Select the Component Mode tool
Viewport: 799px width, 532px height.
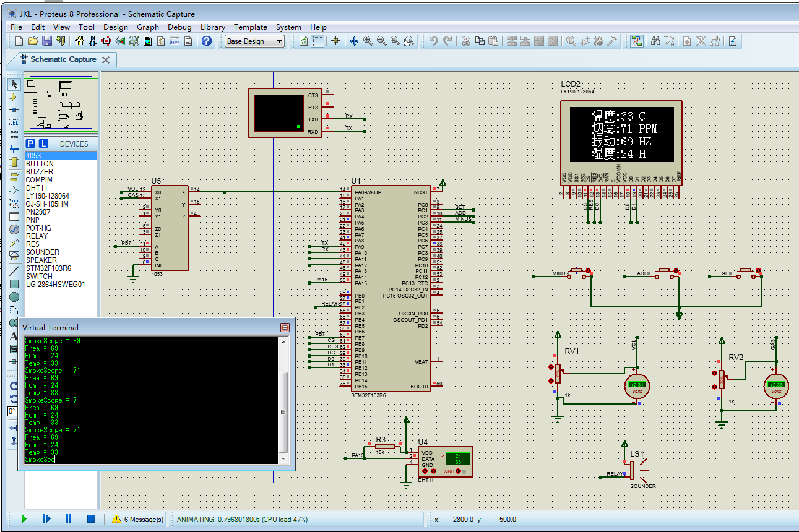[x=14, y=97]
